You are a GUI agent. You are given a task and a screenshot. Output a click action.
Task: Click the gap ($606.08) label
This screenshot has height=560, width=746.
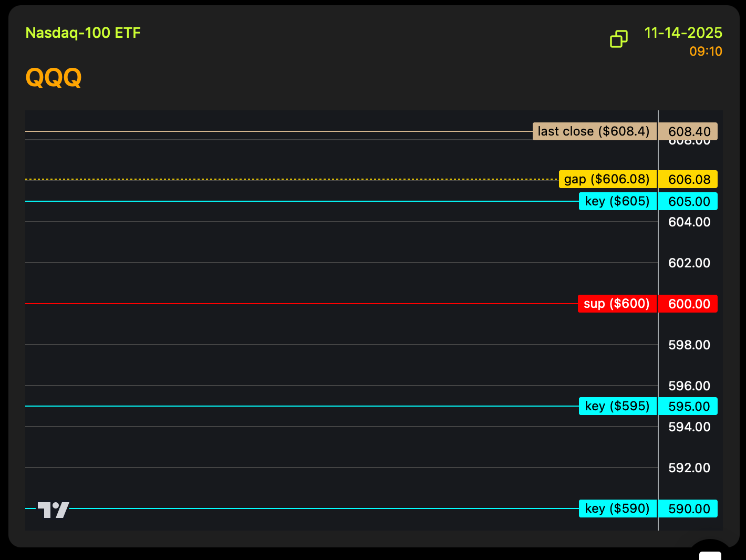click(607, 179)
